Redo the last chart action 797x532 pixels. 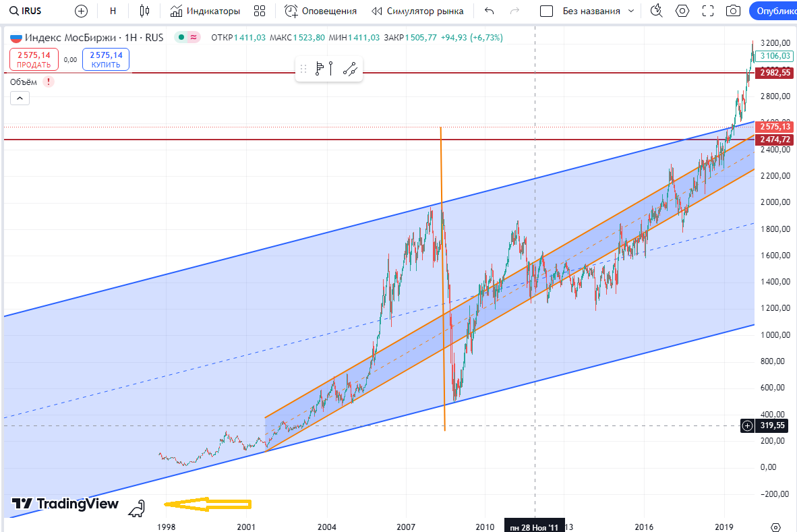click(514, 11)
